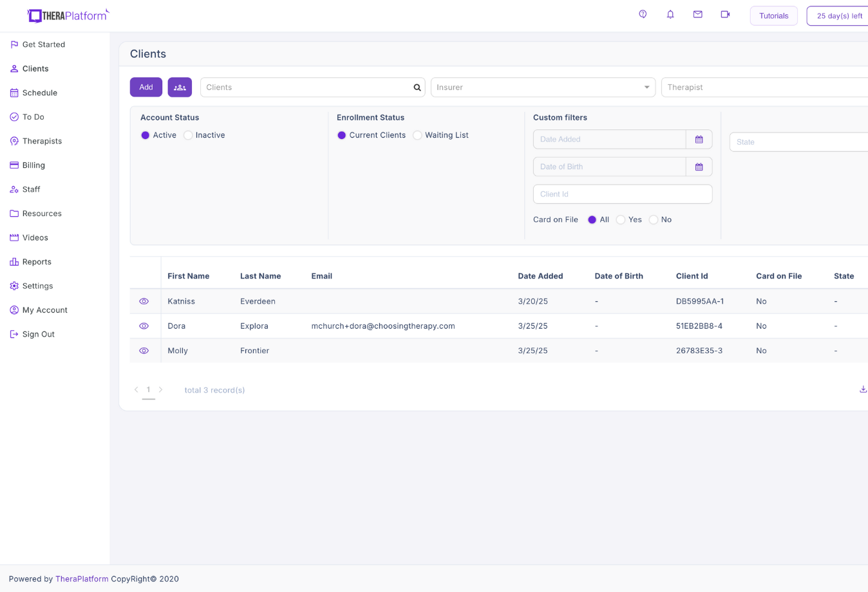Viewport: 868px width, 592px height.
Task: Click the 25 day(s) left button
Action: coord(839,15)
